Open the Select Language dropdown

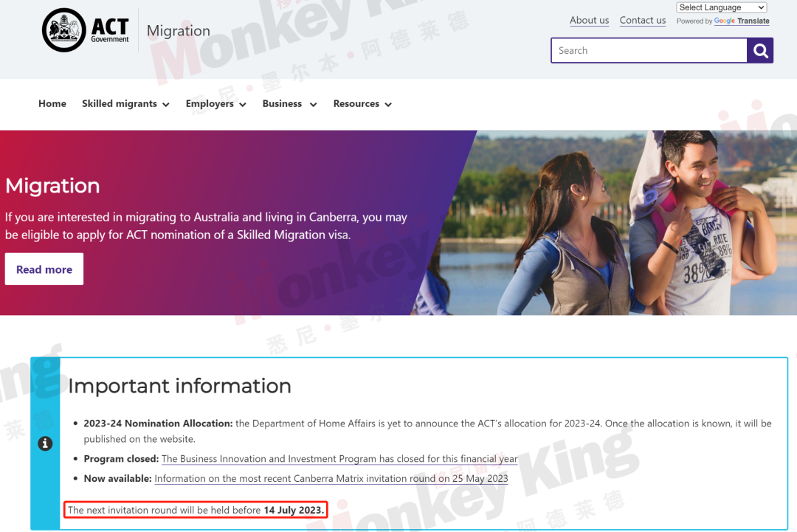721,7
